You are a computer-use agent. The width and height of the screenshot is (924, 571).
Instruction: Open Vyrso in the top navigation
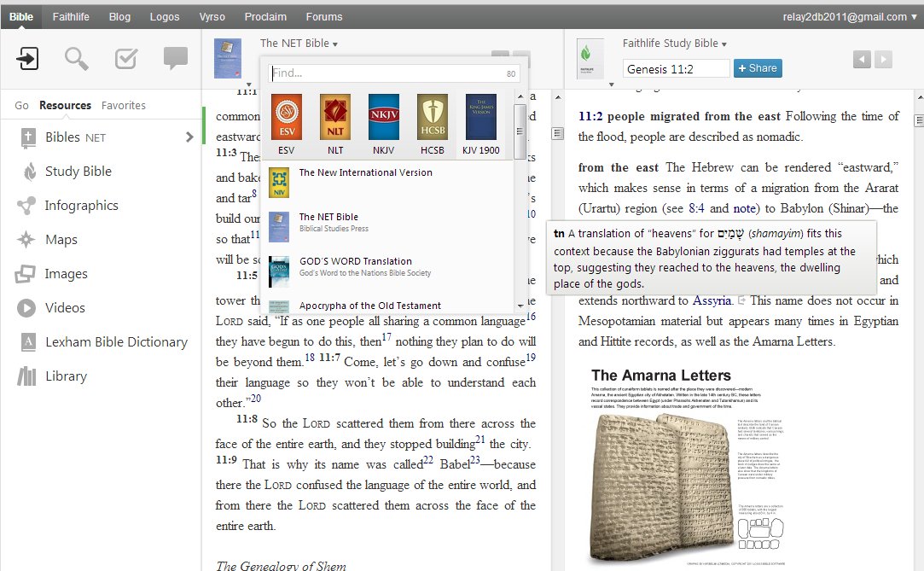212,17
